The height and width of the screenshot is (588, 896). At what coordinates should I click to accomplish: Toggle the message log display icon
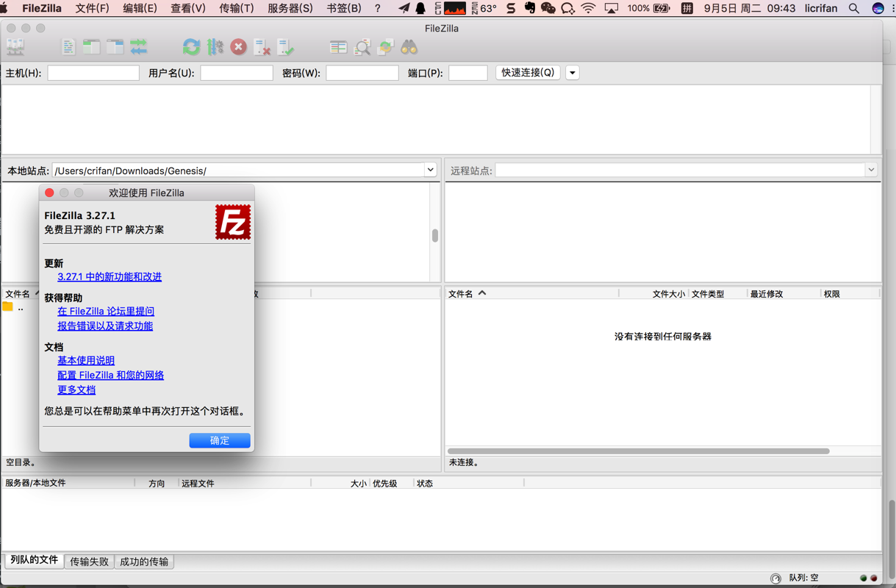(68, 47)
